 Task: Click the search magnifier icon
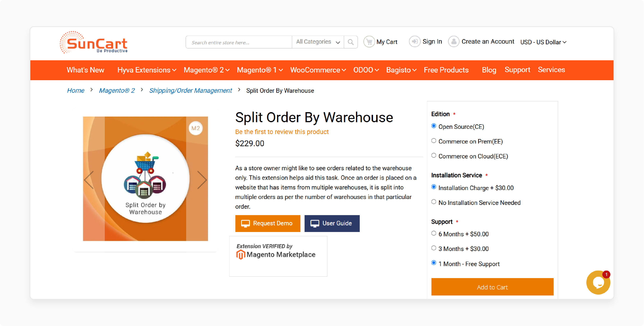point(351,42)
